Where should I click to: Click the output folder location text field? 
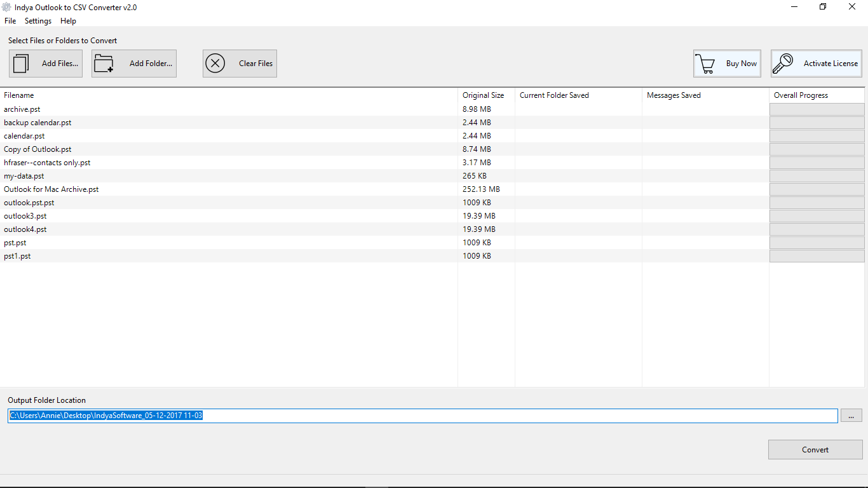point(423,416)
